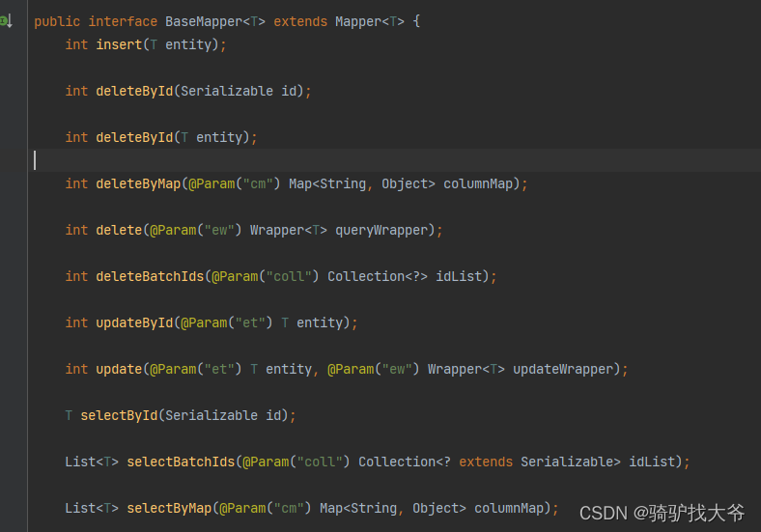The width and height of the screenshot is (761, 532).
Task: Place cursor on empty line after deleteById entity
Action: click(x=394, y=160)
